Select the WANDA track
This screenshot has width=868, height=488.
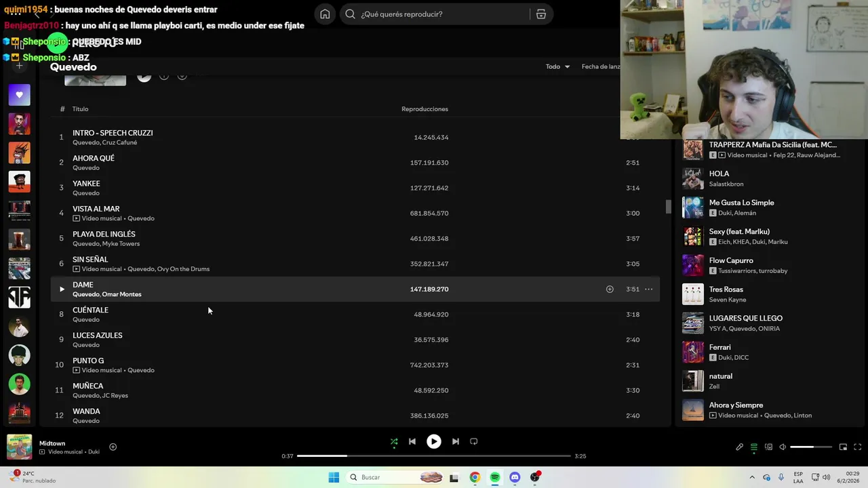click(x=356, y=415)
